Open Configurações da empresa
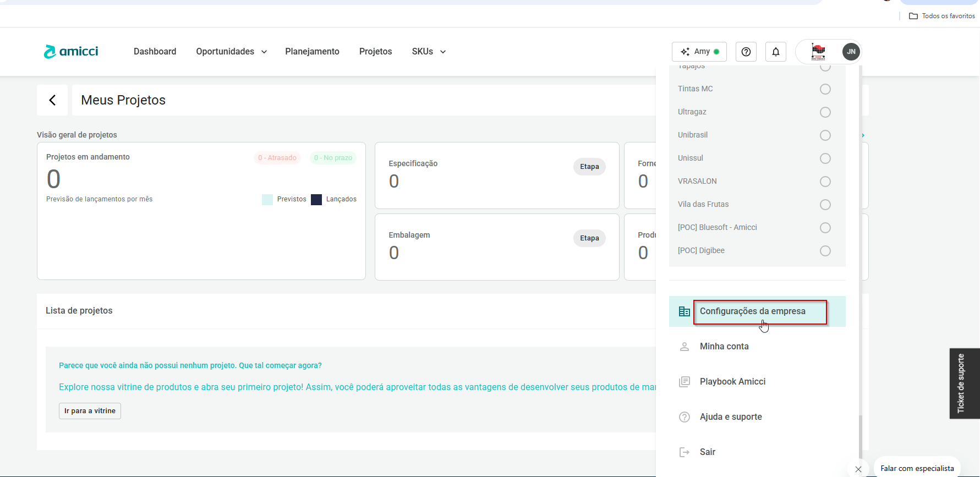This screenshot has height=477, width=980. coord(752,311)
